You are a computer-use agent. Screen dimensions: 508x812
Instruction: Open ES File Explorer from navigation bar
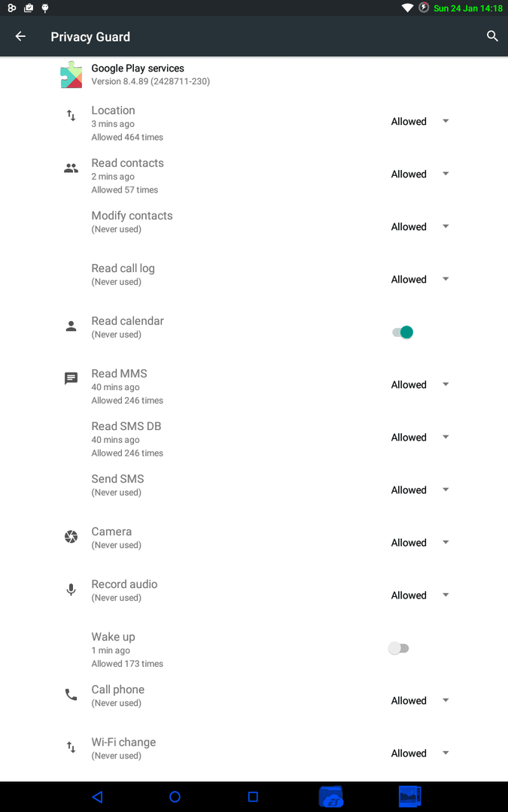click(x=331, y=796)
